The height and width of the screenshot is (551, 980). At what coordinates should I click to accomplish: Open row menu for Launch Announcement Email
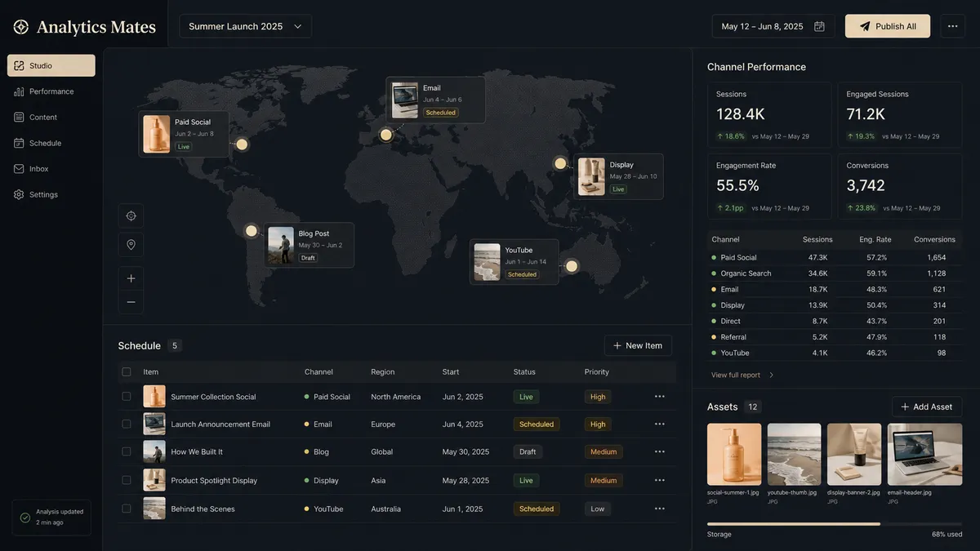click(659, 424)
